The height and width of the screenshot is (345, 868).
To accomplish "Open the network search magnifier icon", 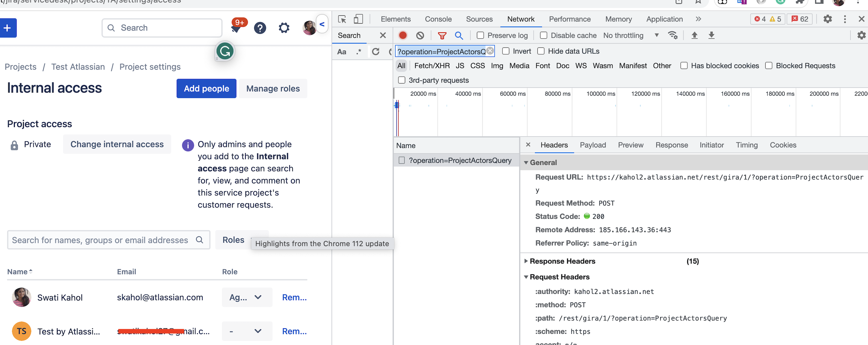I will [459, 35].
